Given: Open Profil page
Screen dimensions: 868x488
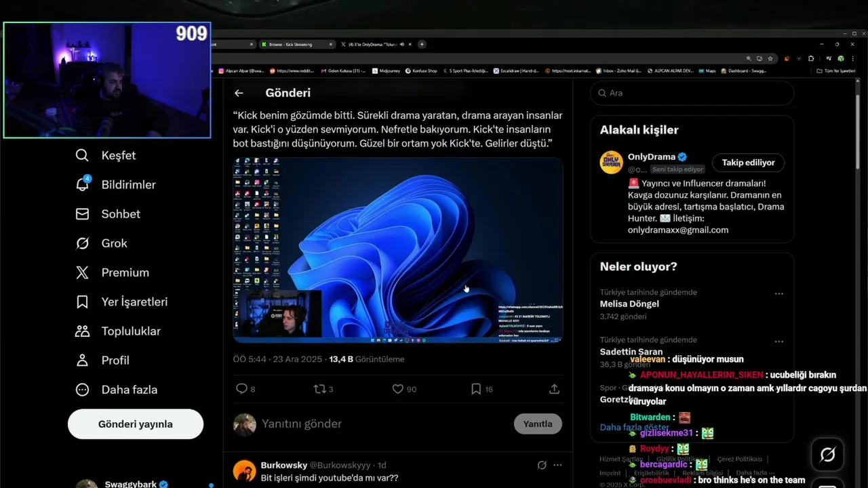Looking at the screenshot, I should [102, 360].
